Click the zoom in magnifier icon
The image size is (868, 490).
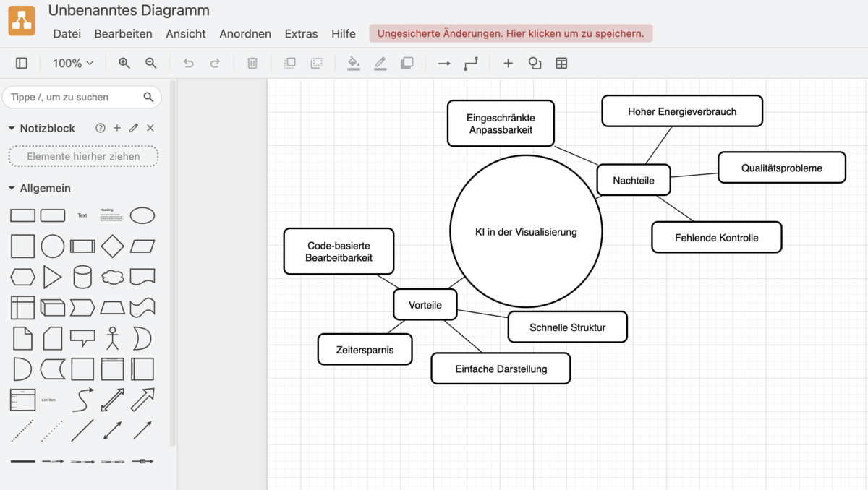click(x=124, y=64)
